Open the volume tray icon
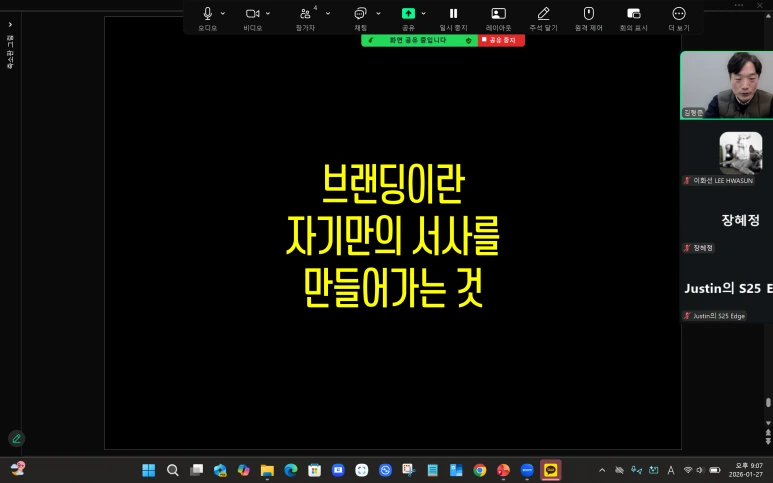The width and height of the screenshot is (773, 483). point(700,470)
